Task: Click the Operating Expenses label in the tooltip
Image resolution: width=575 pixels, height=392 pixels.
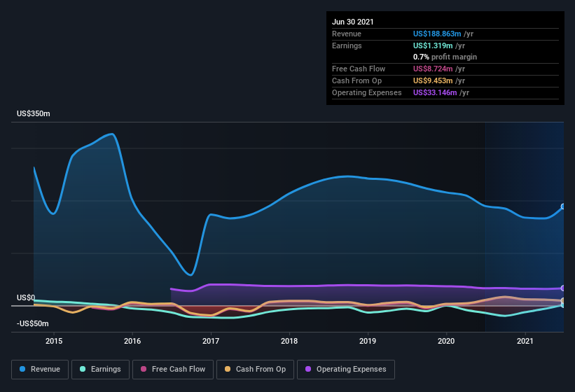Action: tap(367, 92)
